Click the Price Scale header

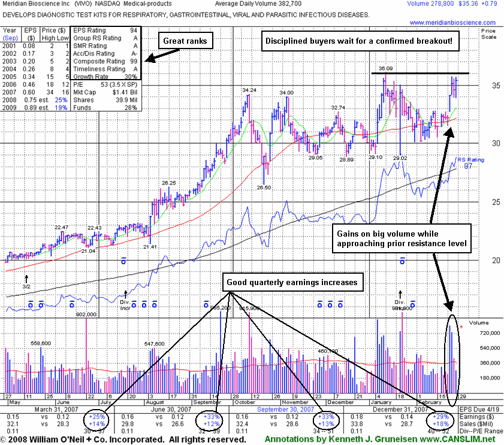488,34
